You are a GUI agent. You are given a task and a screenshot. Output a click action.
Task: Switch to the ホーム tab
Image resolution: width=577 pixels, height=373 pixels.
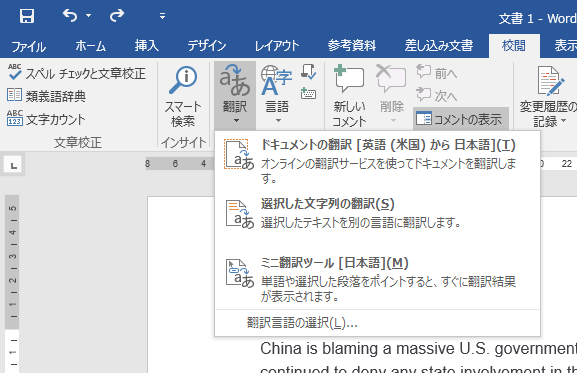tap(91, 46)
